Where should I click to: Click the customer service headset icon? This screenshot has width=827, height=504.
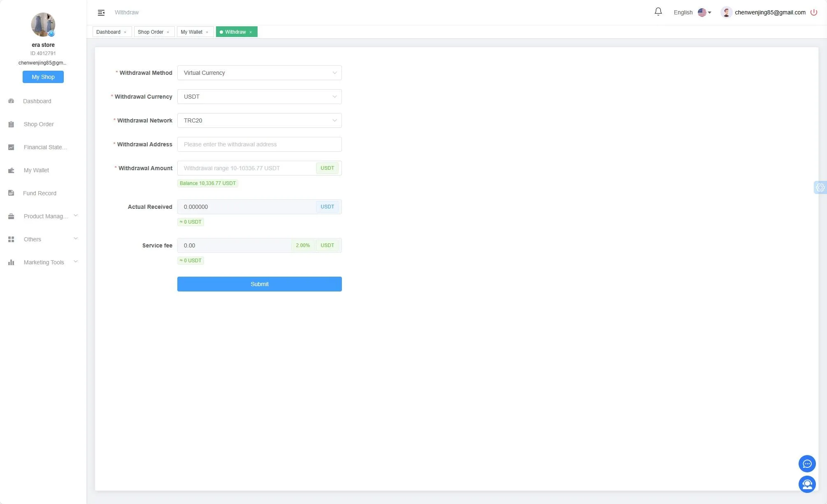[807, 484]
